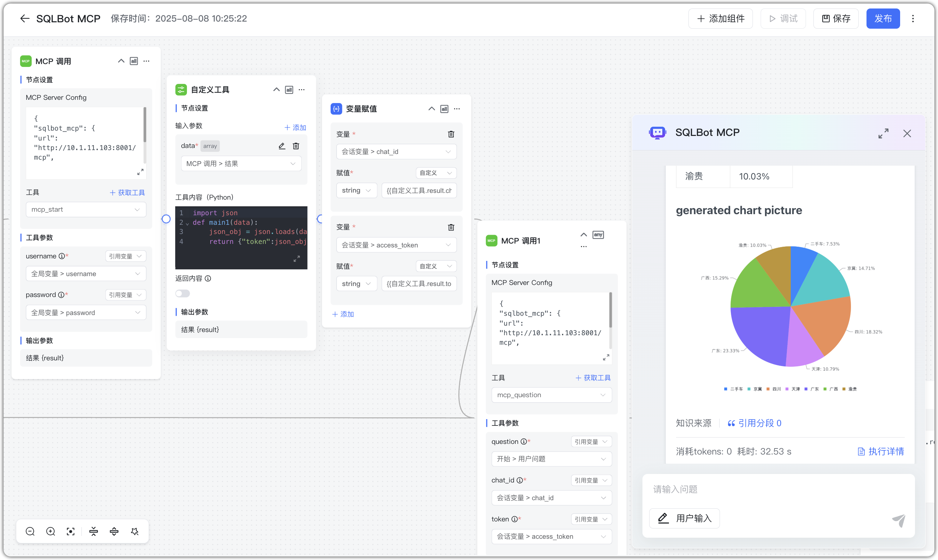The width and height of the screenshot is (938, 560).
Task: Apply auto-layout with the magic star icon
Action: tap(134, 531)
